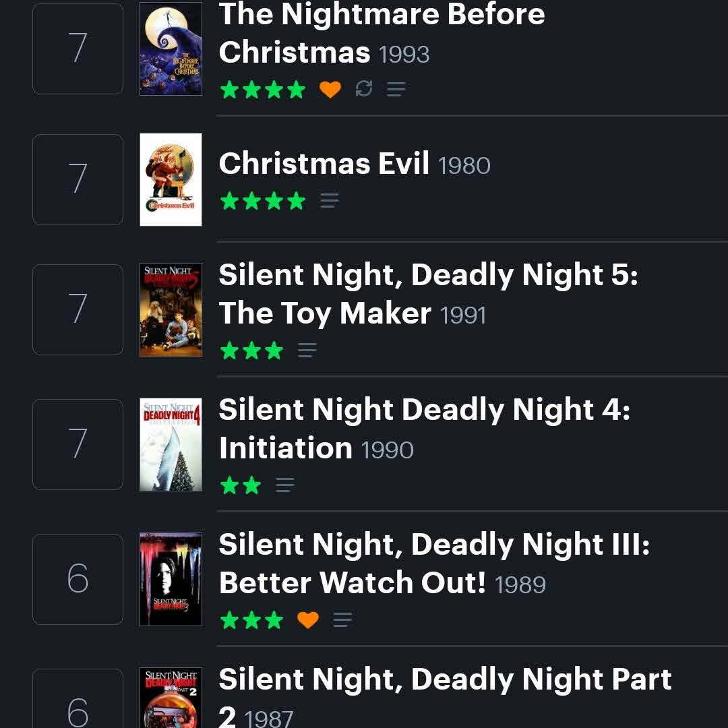Open The Nightmare Before Christmas title link
This screenshot has height=728, width=728.
click(382, 32)
